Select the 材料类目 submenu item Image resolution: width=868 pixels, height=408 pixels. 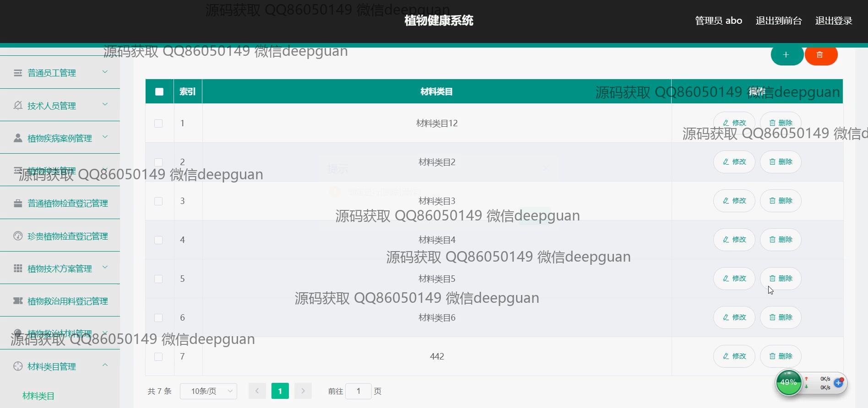38,396
